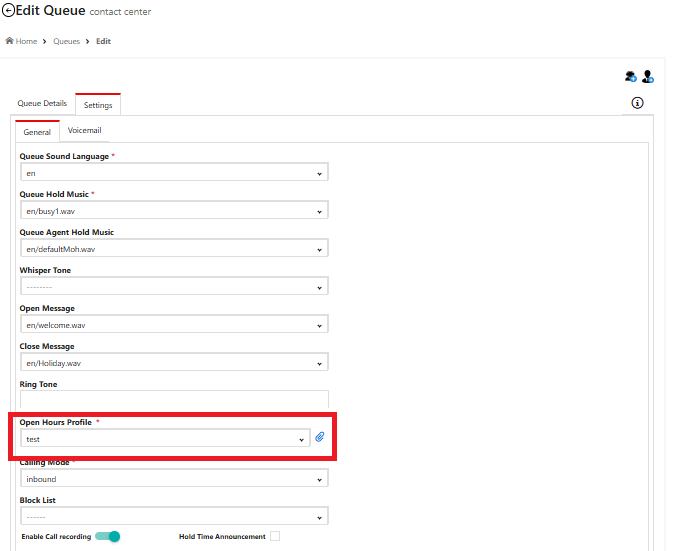
Task: Open the Open Hours Profile dropdown
Action: click(x=165, y=438)
